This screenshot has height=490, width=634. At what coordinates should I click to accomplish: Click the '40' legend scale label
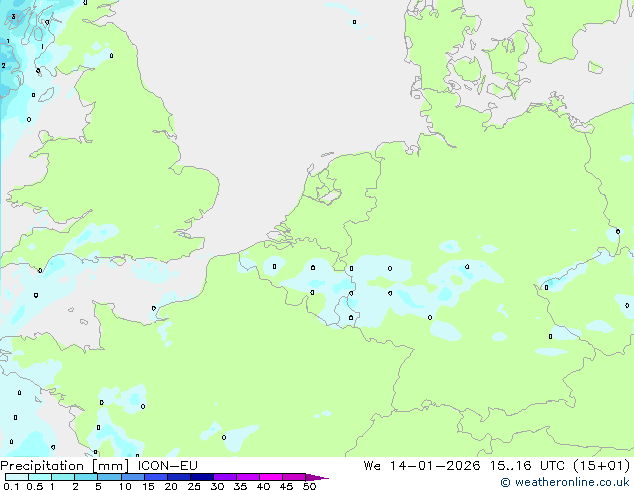tap(263, 486)
